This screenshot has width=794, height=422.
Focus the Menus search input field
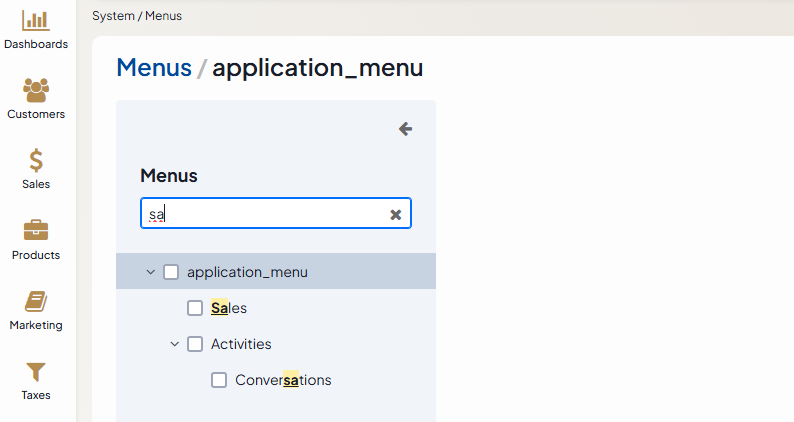click(265, 214)
